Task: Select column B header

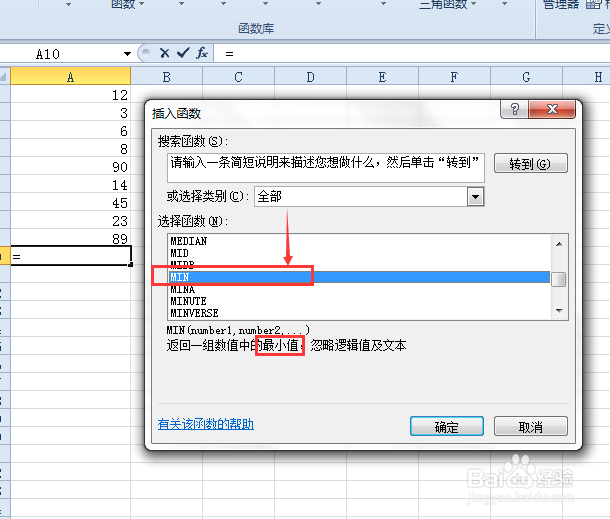Action: [167, 77]
